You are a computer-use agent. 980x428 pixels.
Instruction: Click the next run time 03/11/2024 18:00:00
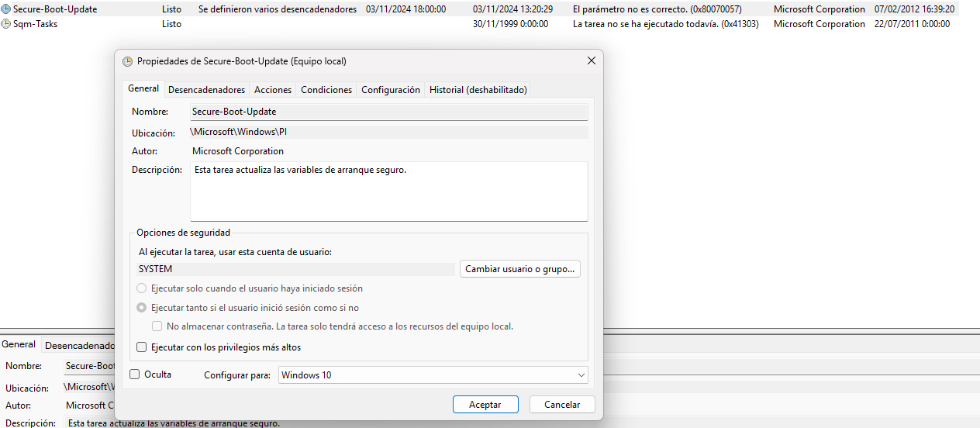pos(406,9)
